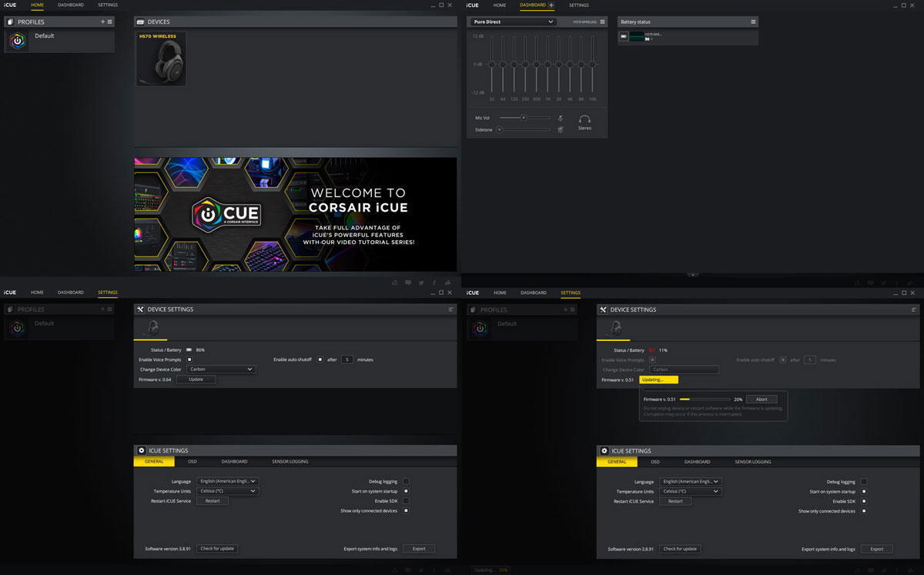Select the Default profile icon in Home window

(18, 42)
